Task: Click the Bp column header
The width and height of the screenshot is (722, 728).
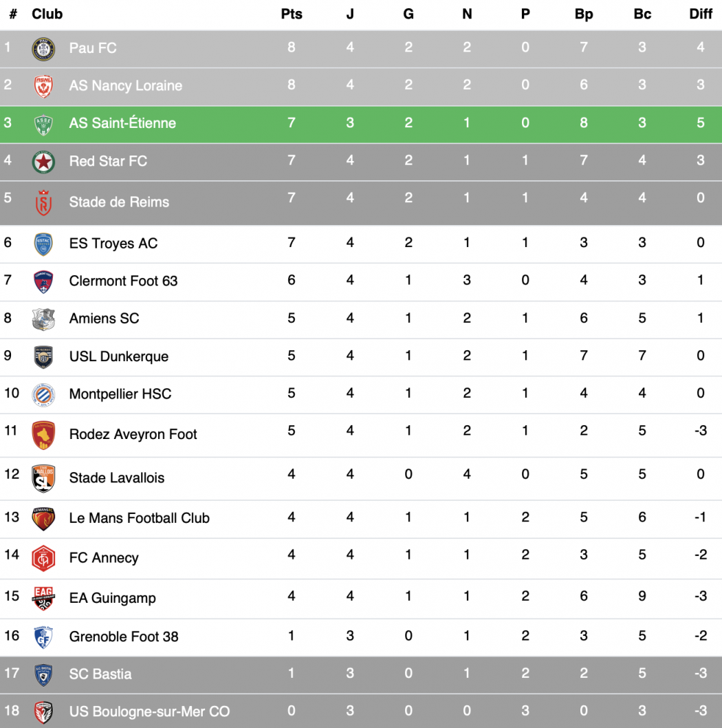Action: (584, 14)
